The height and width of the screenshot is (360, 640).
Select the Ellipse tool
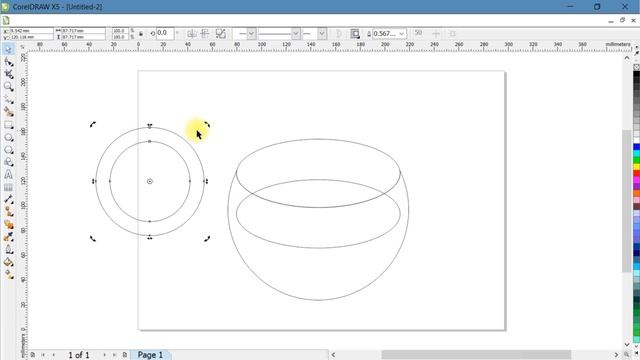pyautogui.click(x=8, y=138)
